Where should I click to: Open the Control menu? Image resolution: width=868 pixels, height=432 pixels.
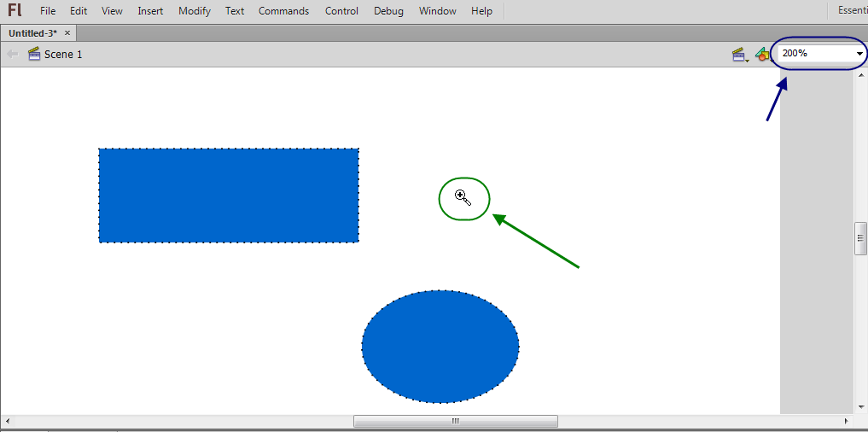pos(341,11)
